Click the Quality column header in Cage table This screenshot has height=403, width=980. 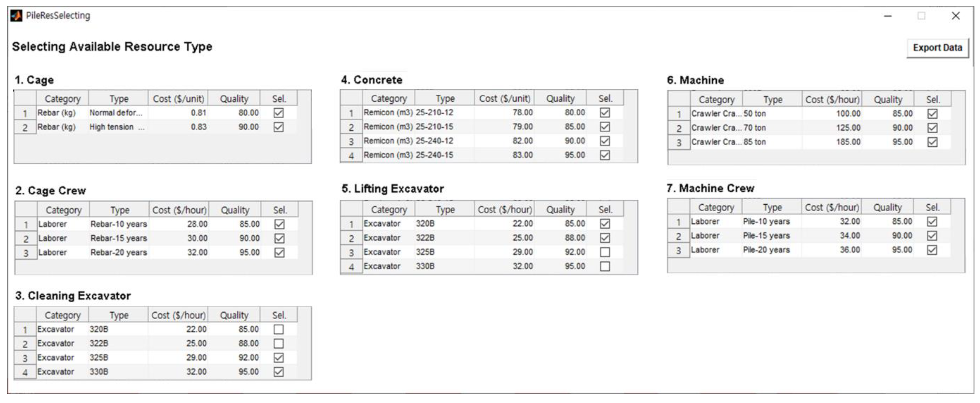(234, 99)
